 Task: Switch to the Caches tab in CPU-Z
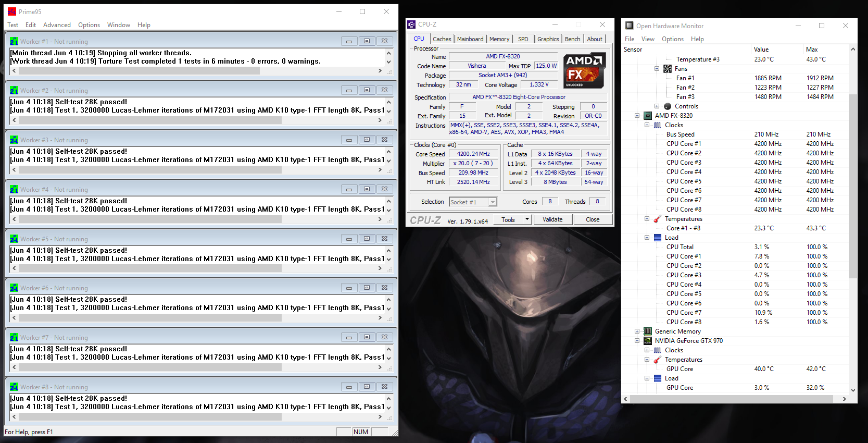[x=442, y=39]
